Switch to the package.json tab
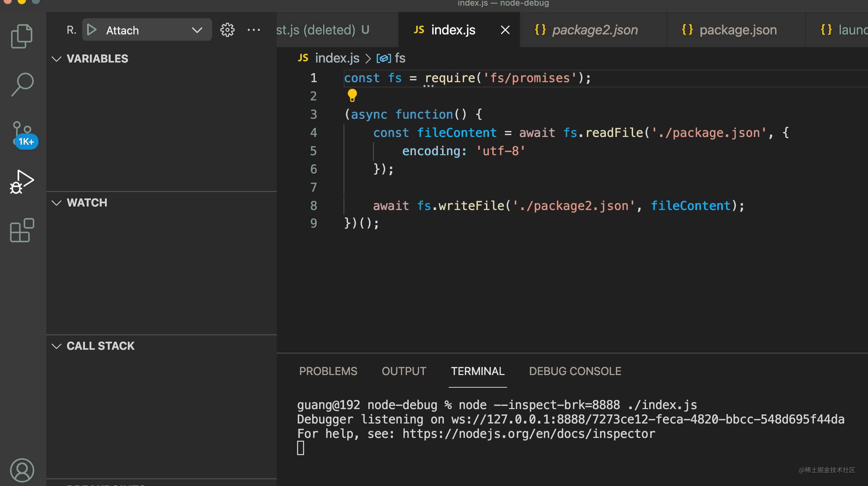Screen dimensions: 868x486 pos(738,30)
